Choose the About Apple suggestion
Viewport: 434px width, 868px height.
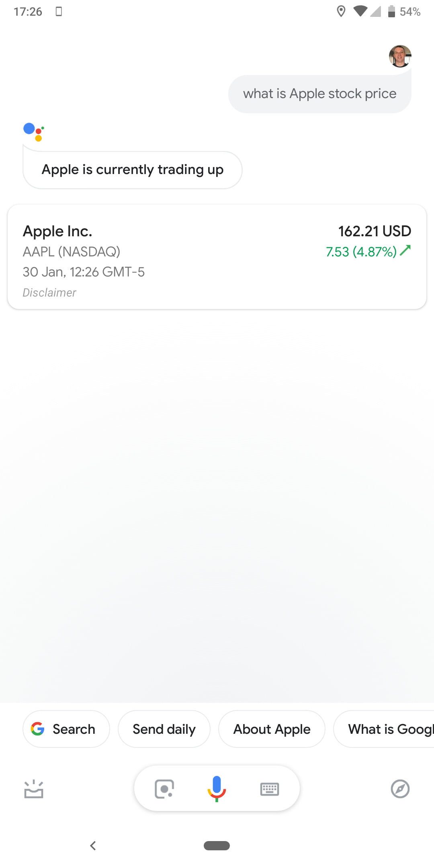pos(272,729)
